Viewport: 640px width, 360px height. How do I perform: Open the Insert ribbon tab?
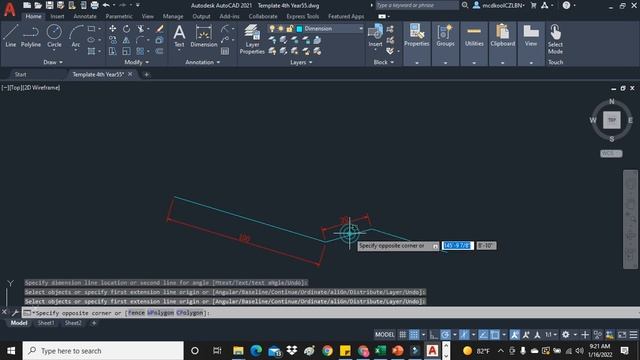(x=57, y=16)
